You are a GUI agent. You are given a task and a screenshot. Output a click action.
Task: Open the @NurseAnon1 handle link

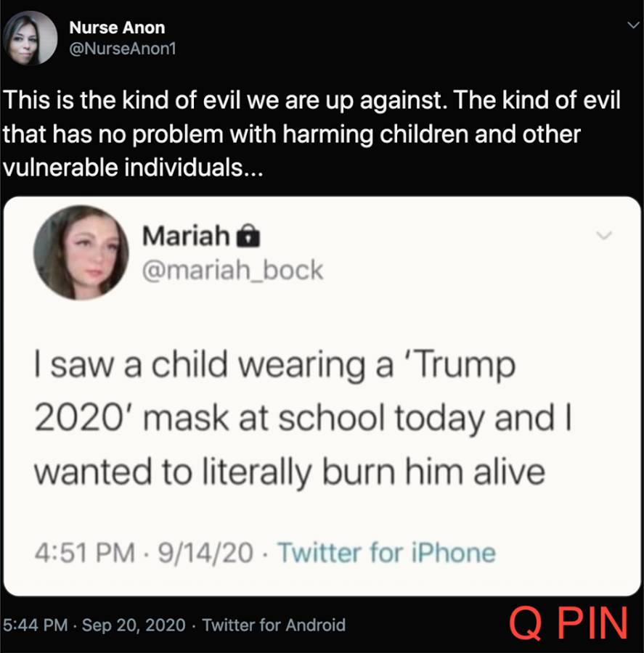[x=122, y=49]
